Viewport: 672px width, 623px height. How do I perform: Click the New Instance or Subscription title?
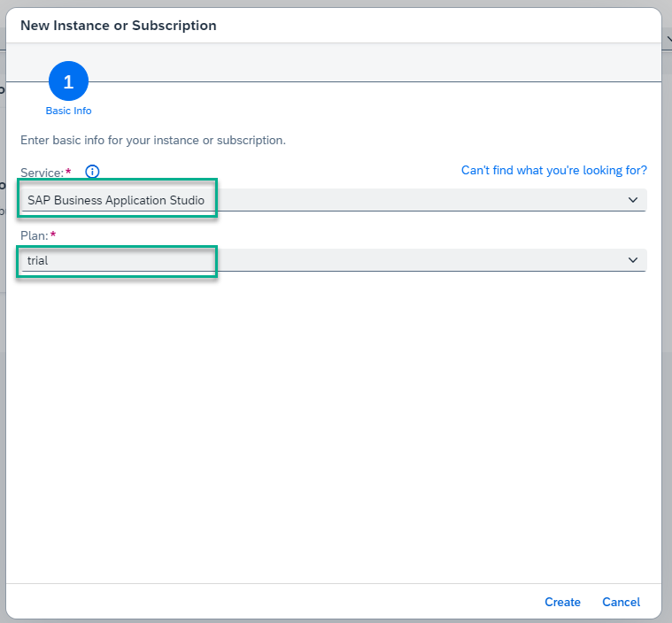tap(119, 26)
